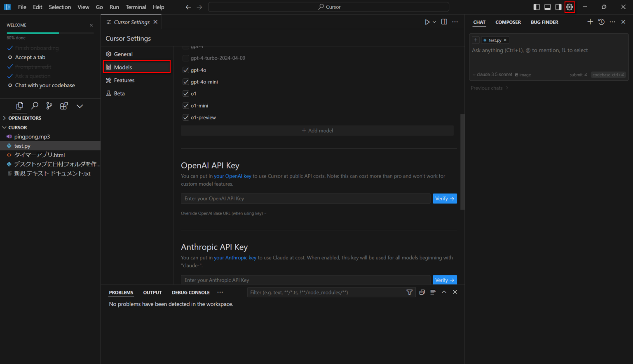The width and height of the screenshot is (633, 364).
Task: Close the Cursor Settings tab
Action: pos(155,22)
